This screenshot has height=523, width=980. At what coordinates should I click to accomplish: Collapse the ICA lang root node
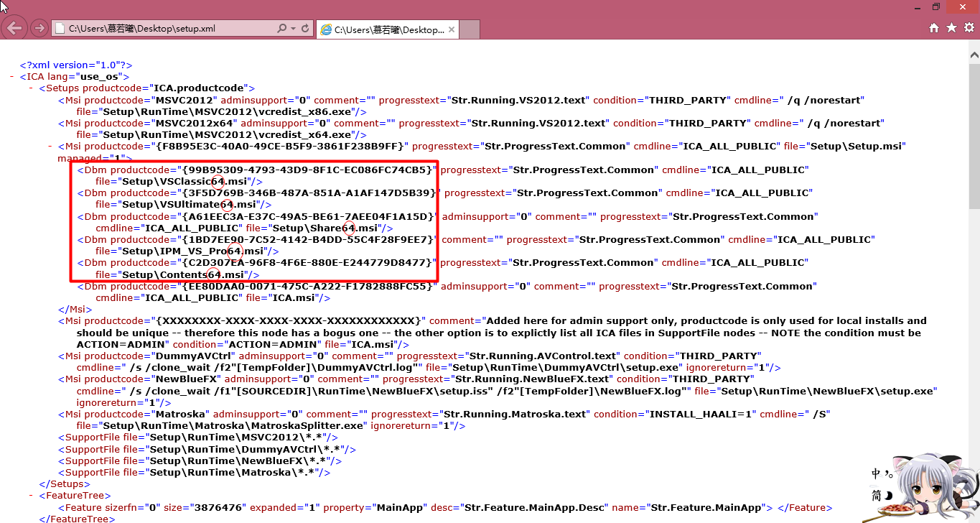[13, 77]
